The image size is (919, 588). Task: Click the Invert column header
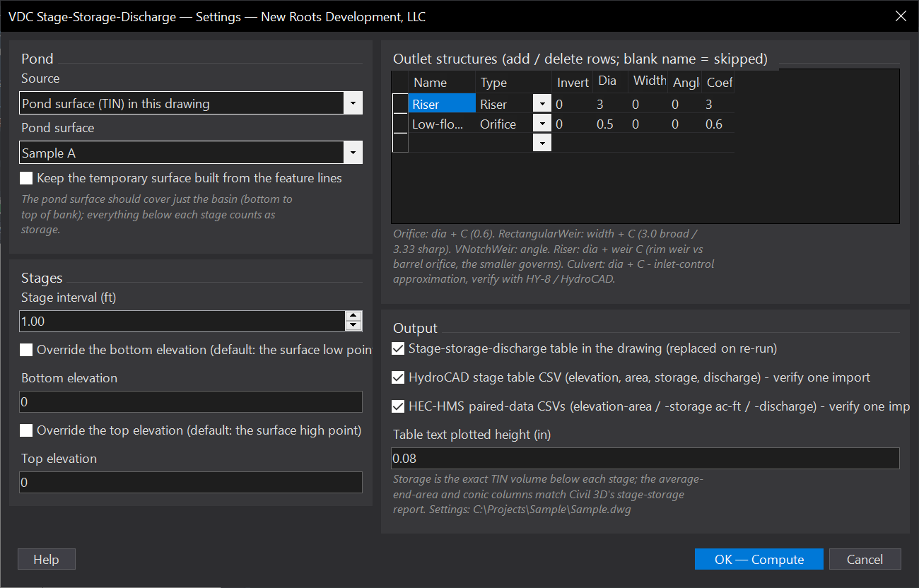(573, 82)
